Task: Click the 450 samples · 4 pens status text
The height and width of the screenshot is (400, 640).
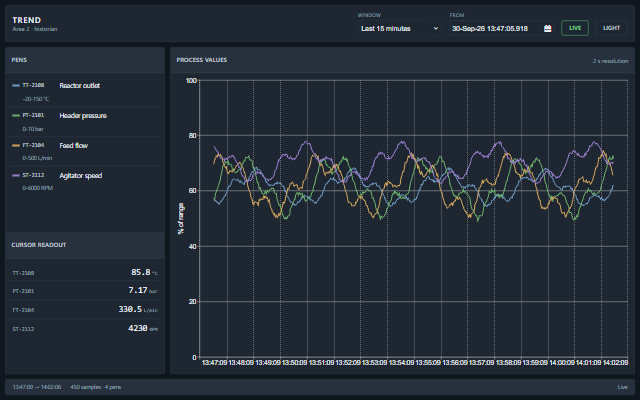Action: (96, 387)
